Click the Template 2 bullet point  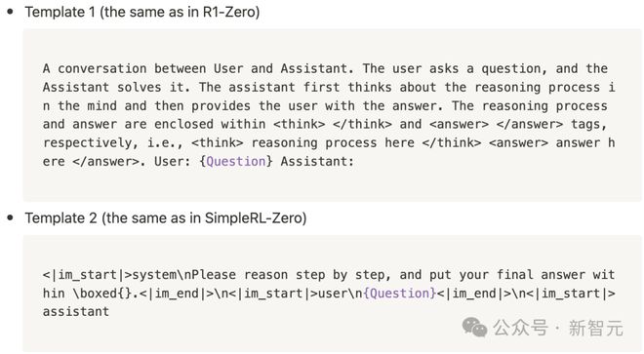[11, 218]
